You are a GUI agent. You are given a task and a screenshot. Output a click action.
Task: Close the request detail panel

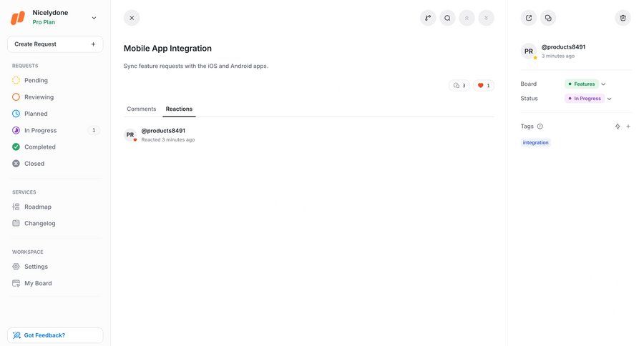132,18
